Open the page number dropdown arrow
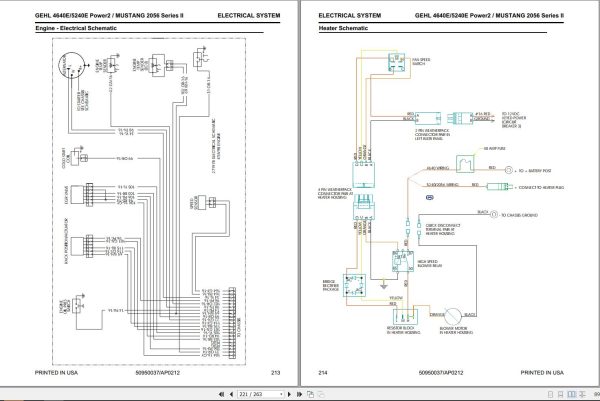600x401 pixels. click(x=281, y=394)
